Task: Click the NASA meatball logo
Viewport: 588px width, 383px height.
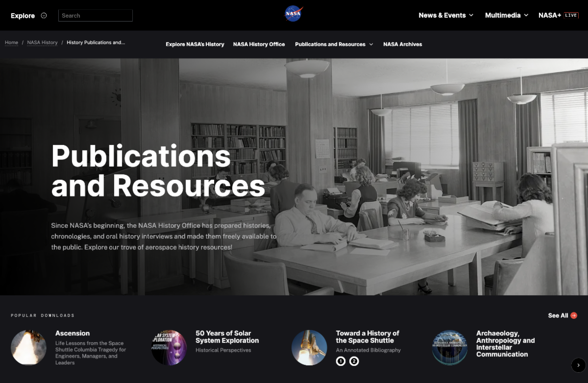Action: tap(293, 14)
